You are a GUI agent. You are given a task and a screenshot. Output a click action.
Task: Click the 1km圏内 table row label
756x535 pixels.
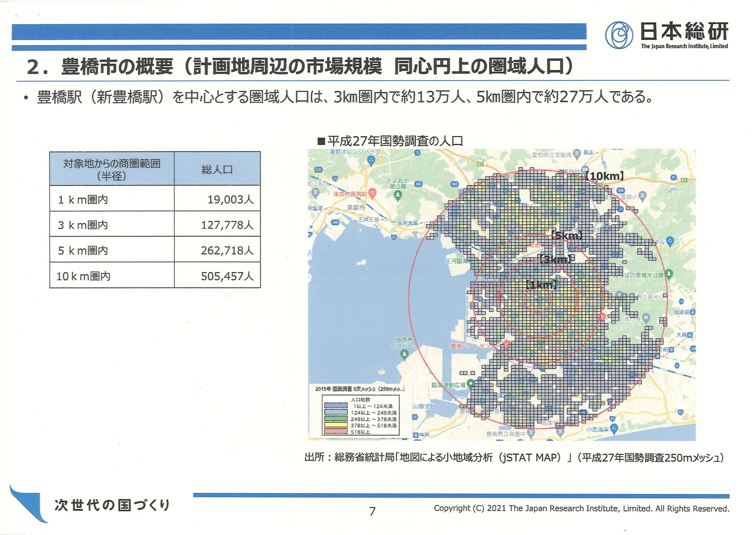pos(83,199)
